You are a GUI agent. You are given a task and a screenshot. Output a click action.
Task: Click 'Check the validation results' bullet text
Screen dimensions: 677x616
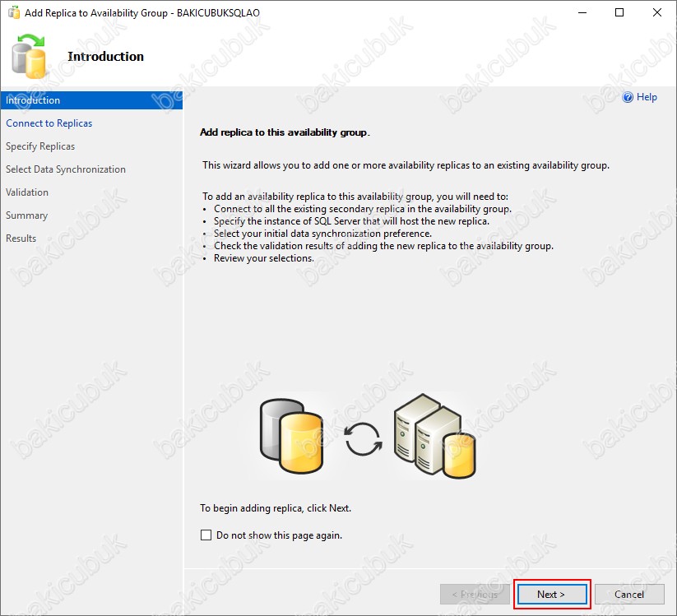(383, 246)
